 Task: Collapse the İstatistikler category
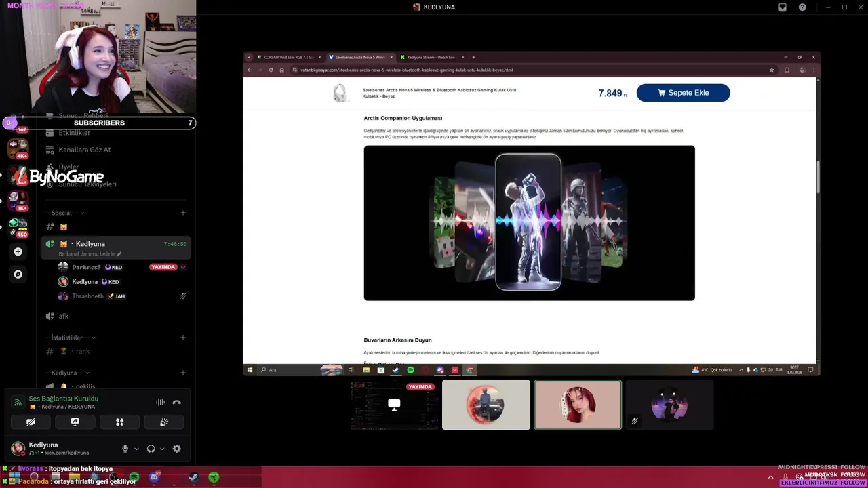coord(71,338)
